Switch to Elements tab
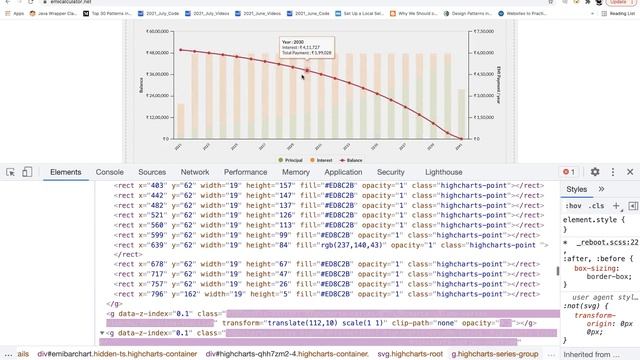 pyautogui.click(x=66, y=172)
